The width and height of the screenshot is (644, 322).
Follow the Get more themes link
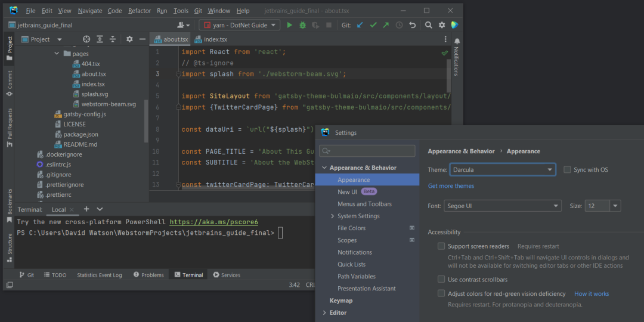451,186
